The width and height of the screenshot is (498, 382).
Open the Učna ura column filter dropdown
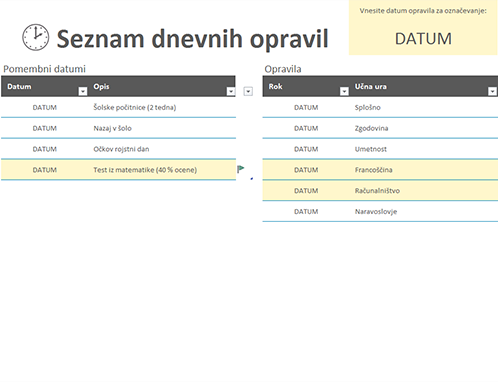tap(492, 91)
